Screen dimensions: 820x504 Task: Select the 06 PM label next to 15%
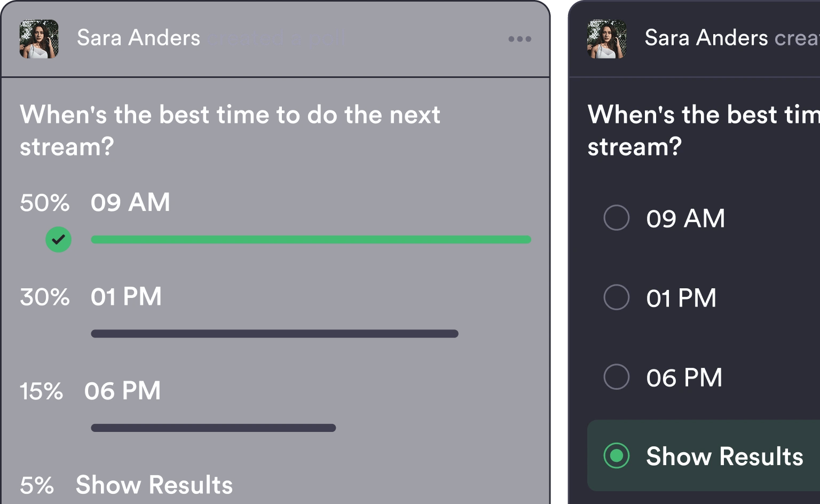pyautogui.click(x=122, y=391)
